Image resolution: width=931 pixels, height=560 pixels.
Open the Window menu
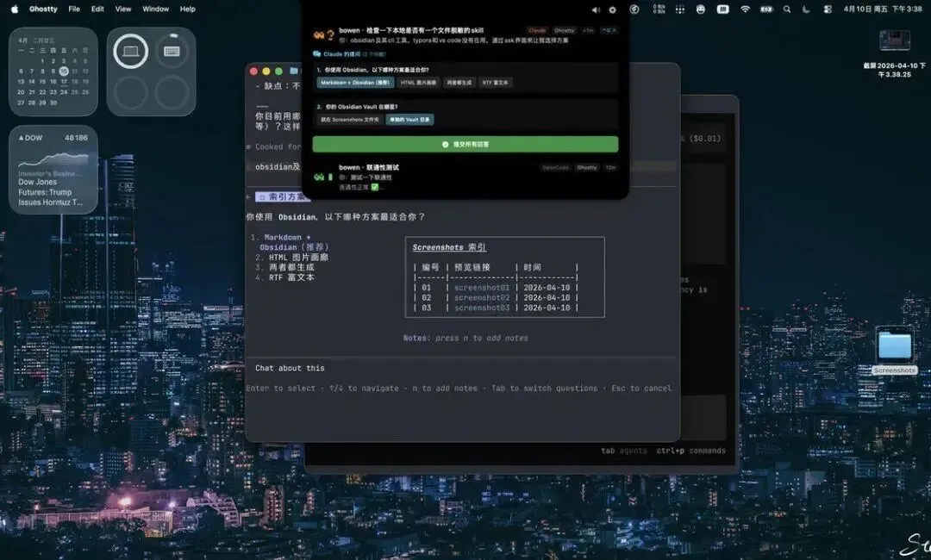tap(155, 9)
